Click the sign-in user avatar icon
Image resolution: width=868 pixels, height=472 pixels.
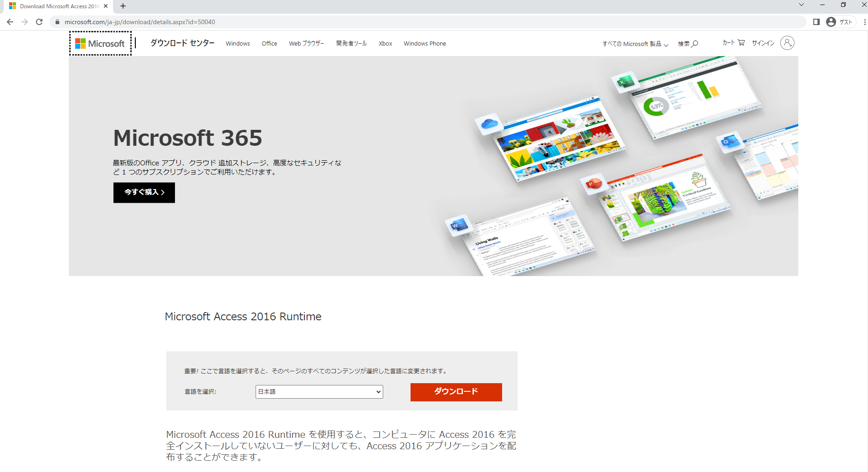(787, 43)
